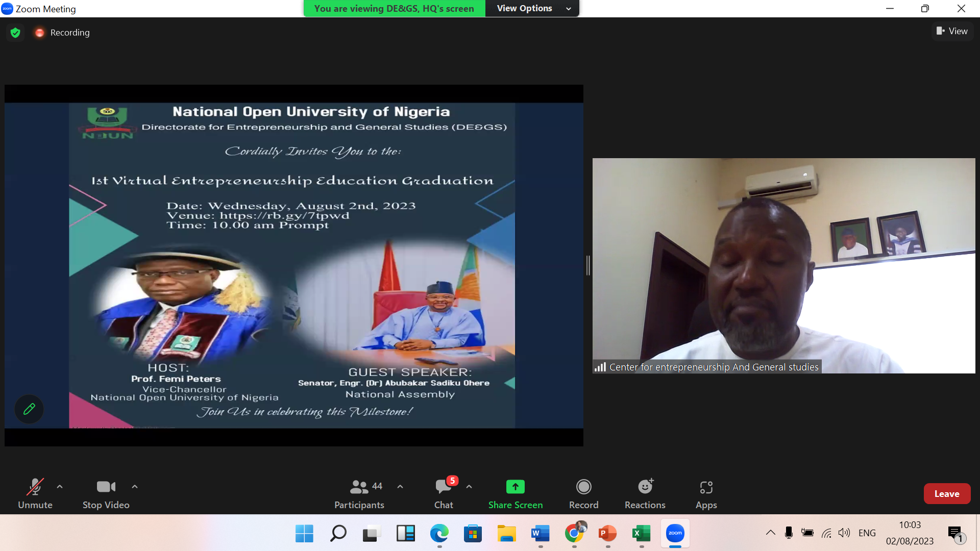Switch to Excel on taskbar
980x551 pixels.
[x=641, y=534]
